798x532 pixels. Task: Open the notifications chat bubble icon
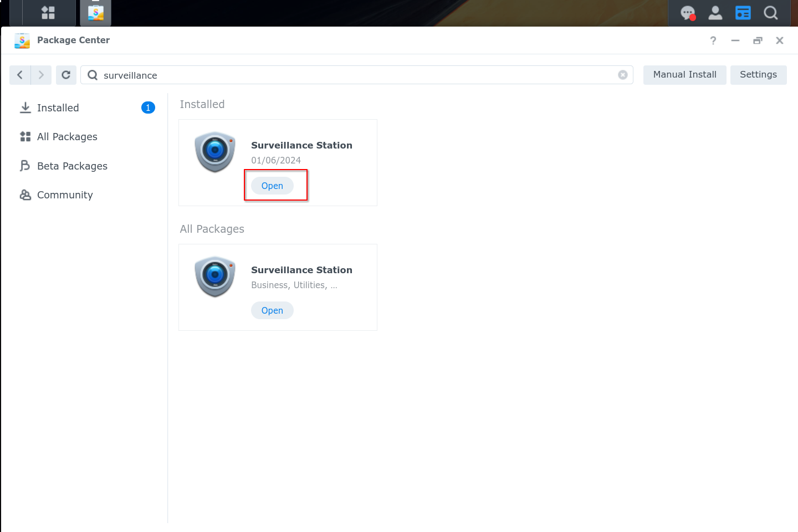tap(688, 13)
